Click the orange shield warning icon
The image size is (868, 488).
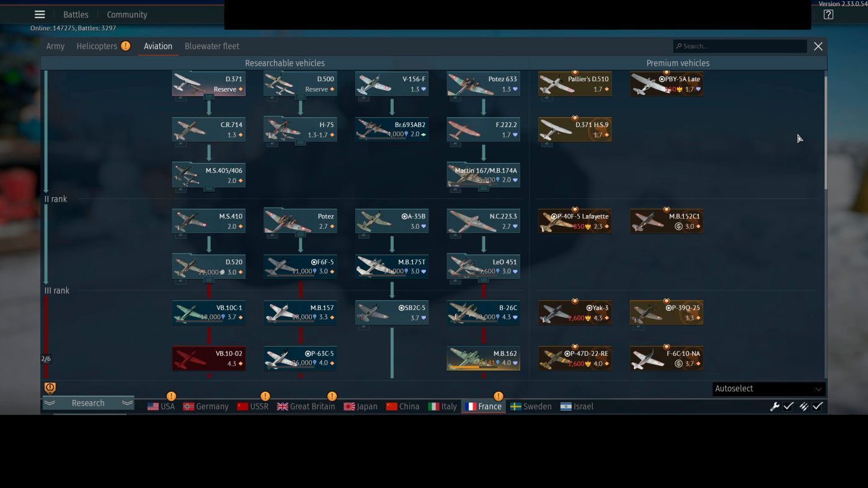(x=50, y=388)
